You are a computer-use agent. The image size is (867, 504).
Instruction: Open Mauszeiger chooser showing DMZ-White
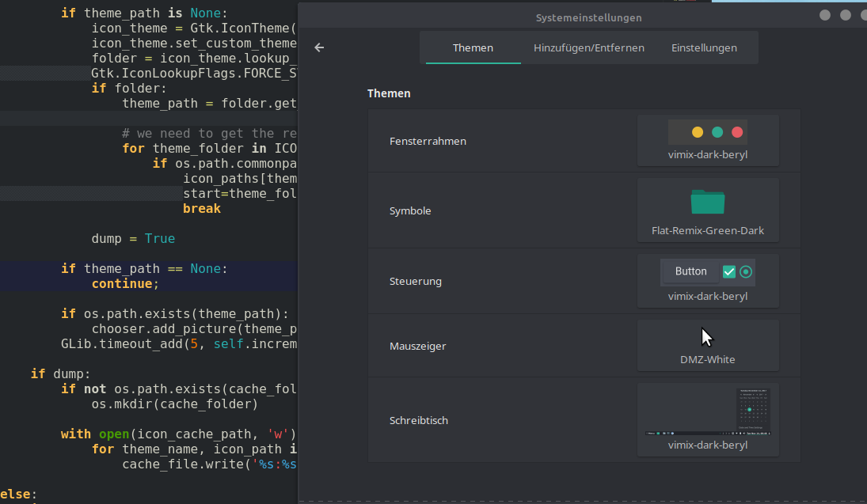(708, 346)
